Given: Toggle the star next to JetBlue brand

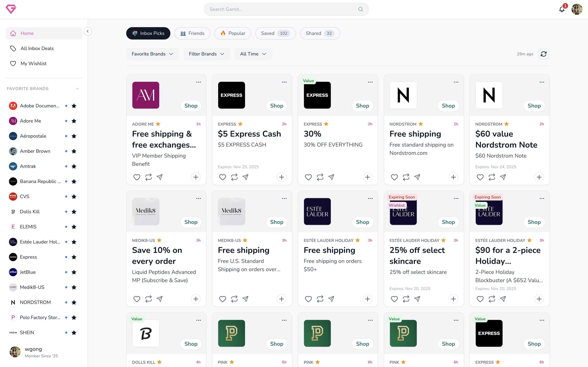Looking at the screenshot, I should (x=74, y=272).
